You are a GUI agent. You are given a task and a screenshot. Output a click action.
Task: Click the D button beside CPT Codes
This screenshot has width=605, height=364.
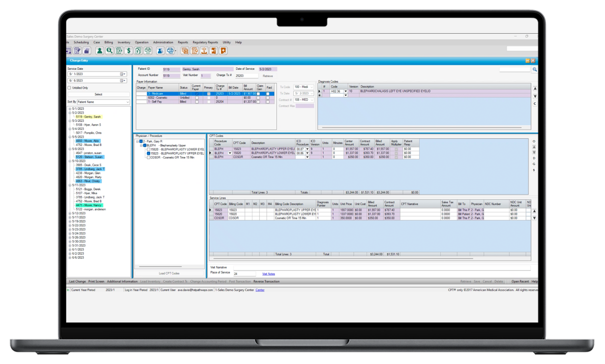click(x=534, y=158)
